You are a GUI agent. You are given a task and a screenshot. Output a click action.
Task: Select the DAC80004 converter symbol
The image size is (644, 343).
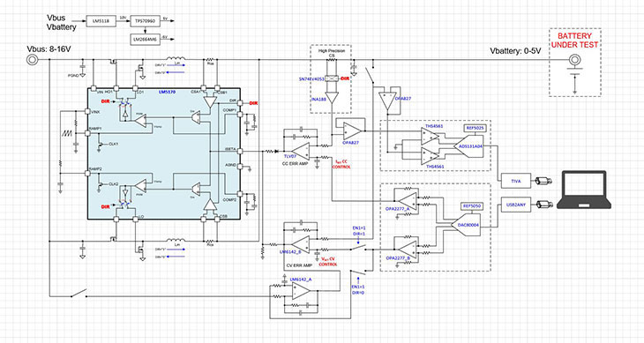click(x=466, y=225)
